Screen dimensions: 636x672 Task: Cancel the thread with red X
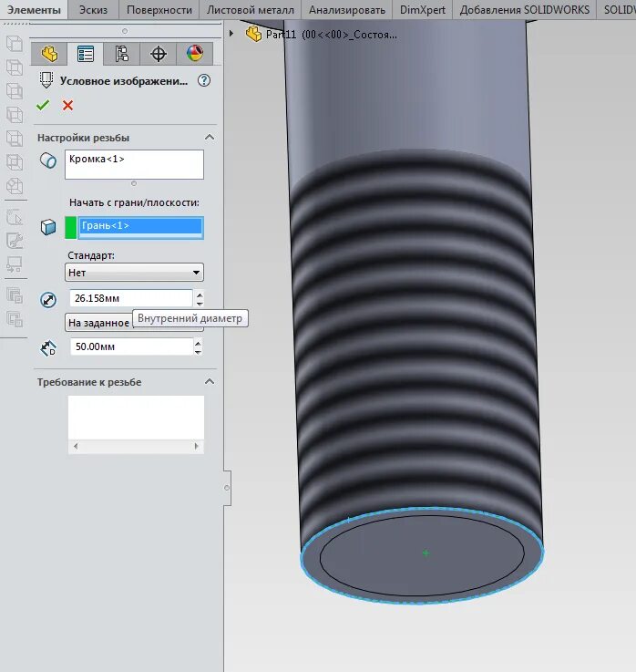(x=67, y=105)
